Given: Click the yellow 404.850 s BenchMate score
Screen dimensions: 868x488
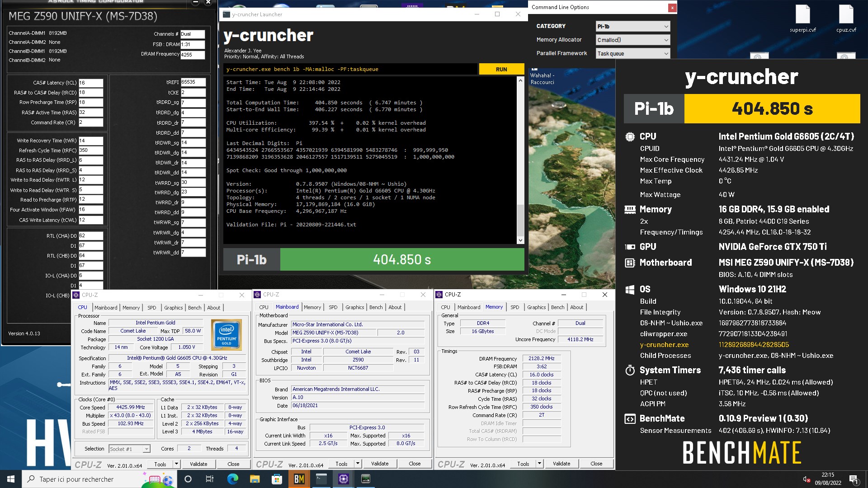Looking at the screenshot, I should (772, 109).
